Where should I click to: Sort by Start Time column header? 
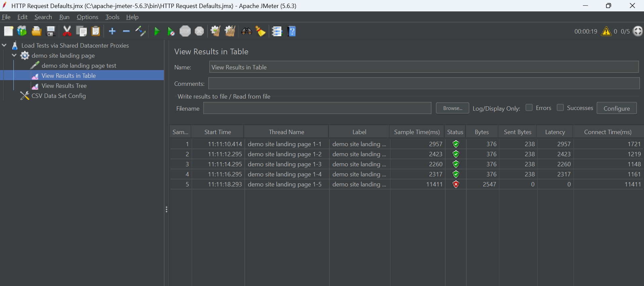(x=218, y=132)
